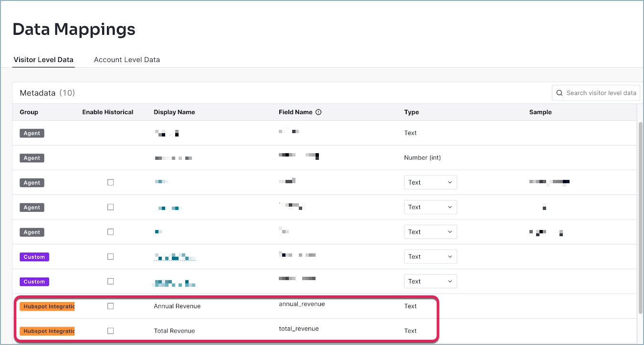Click first Agent group badge
The image size is (644, 345).
click(32, 133)
